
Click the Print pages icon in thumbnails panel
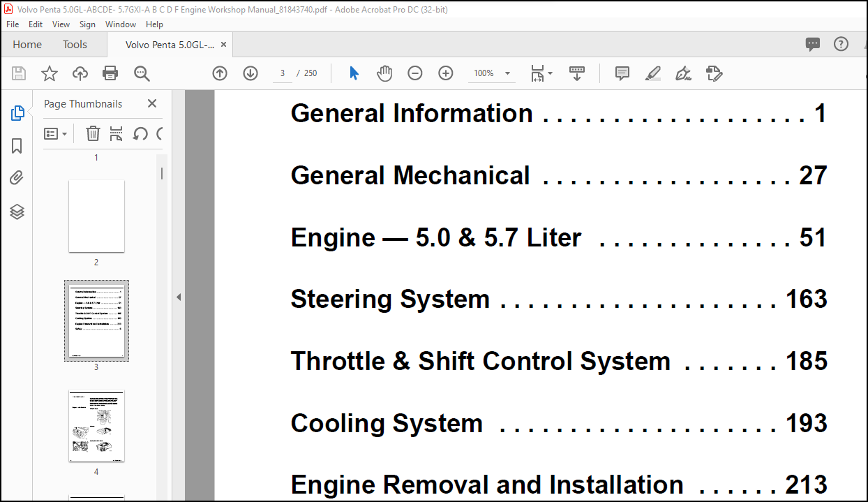tap(117, 133)
